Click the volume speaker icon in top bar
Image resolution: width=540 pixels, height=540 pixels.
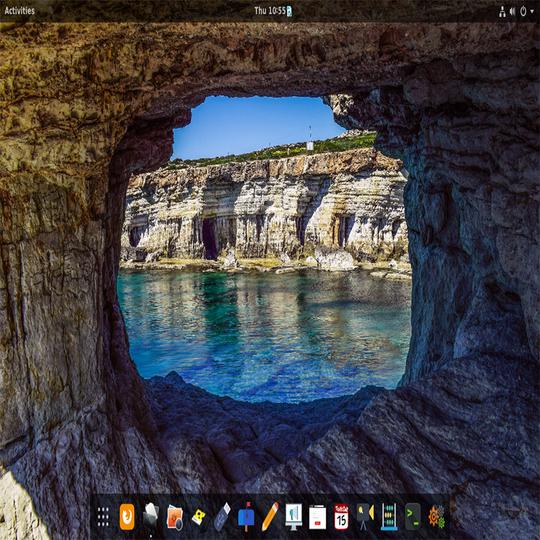512,11
